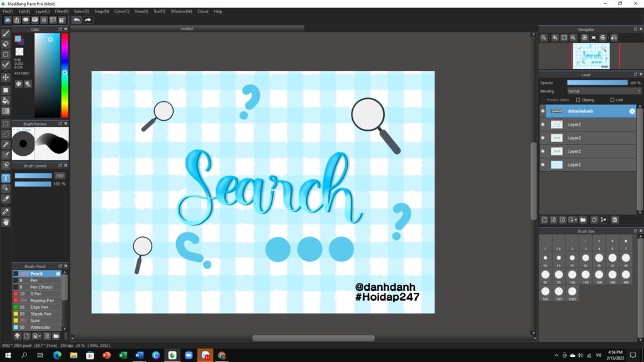Choose the Watercolor brush
Image resolution: width=644 pixels, height=362 pixels.
coord(37,327)
